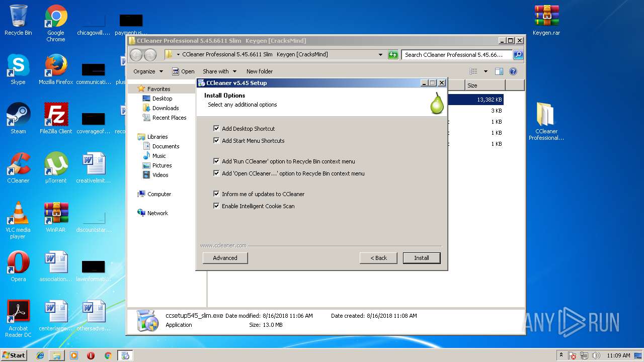Click the Explorer refresh address button

(x=393, y=54)
